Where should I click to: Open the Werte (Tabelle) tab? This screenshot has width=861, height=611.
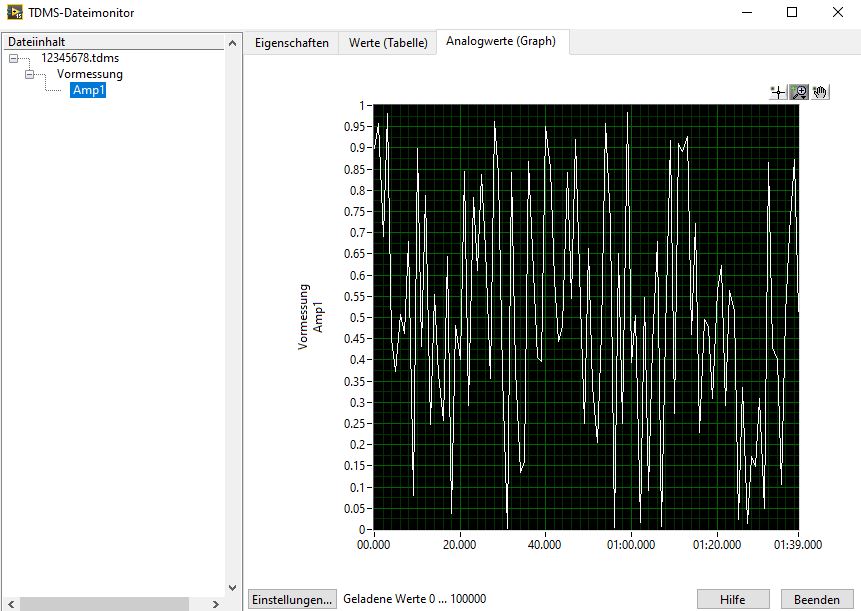coord(388,43)
